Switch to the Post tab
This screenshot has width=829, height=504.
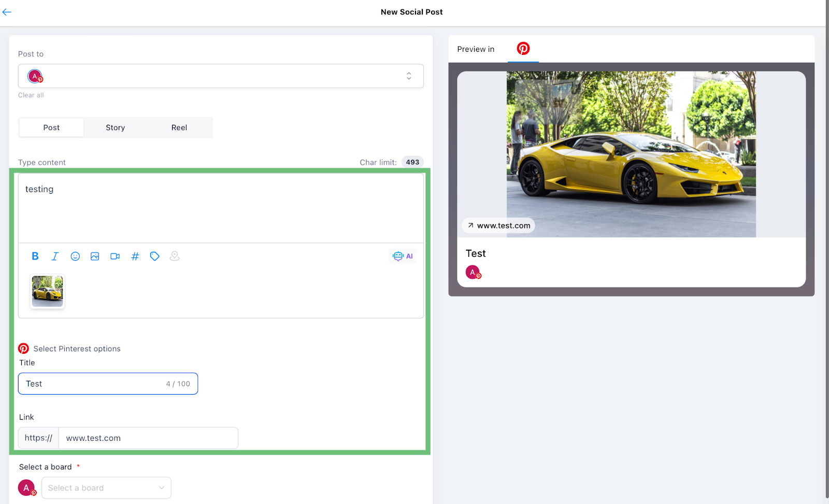[x=51, y=127]
